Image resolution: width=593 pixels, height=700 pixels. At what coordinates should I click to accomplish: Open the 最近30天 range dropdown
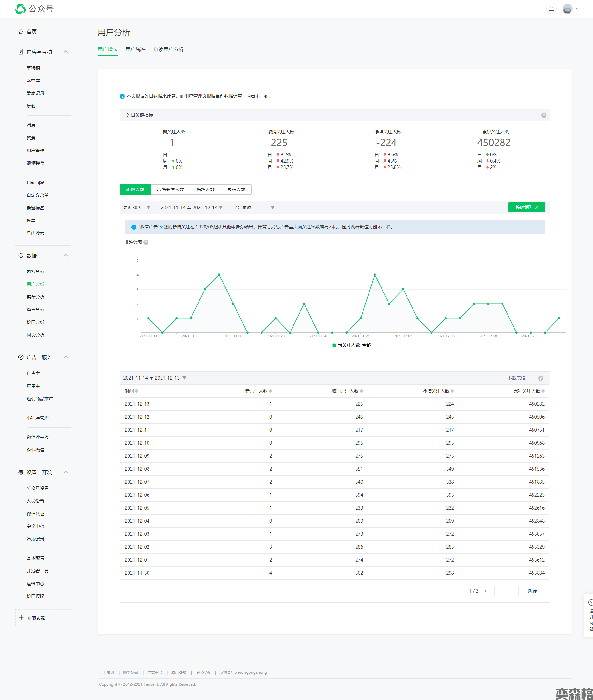click(x=137, y=208)
